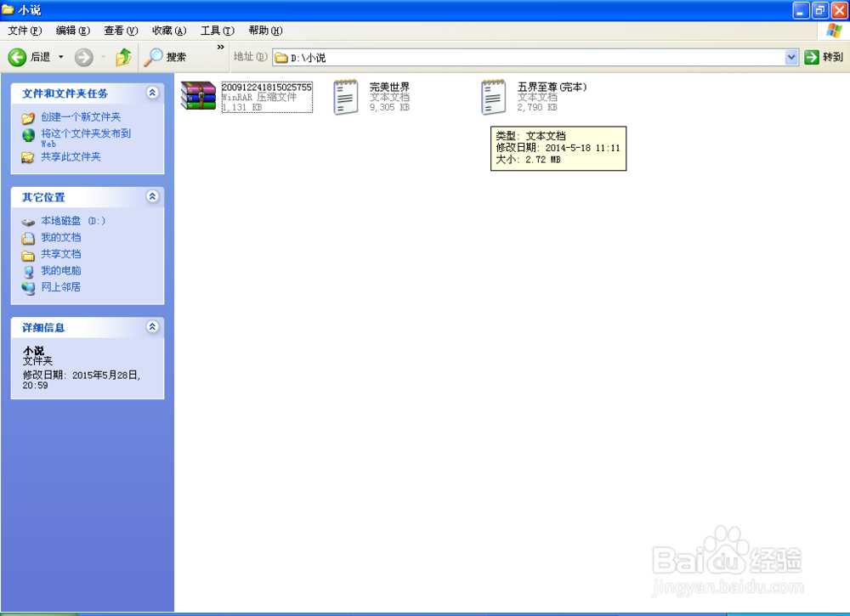Viewport: 850px width, 616px height.
Task: Click the title bar folder icon
Action: pos(8,9)
